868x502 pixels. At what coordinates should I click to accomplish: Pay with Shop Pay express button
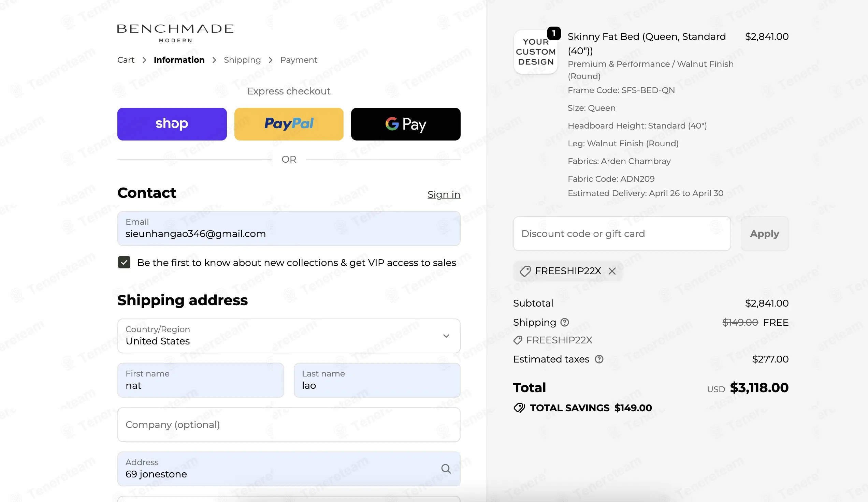click(172, 124)
